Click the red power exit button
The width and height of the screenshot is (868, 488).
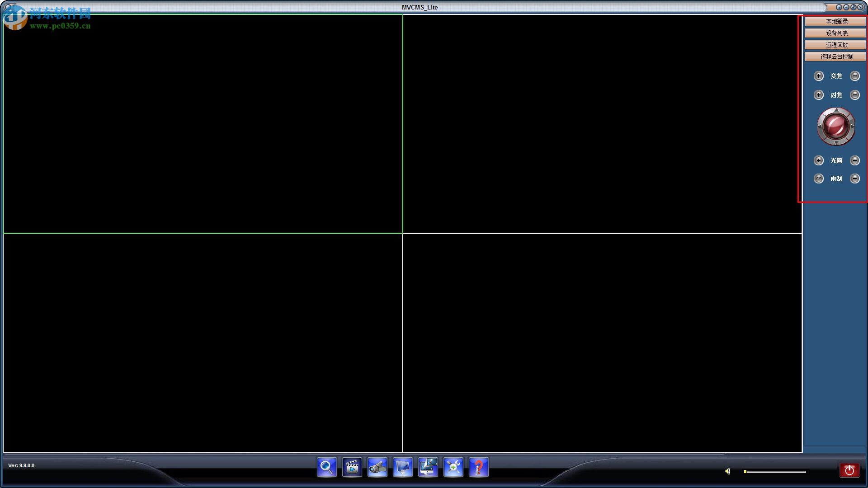[849, 470]
